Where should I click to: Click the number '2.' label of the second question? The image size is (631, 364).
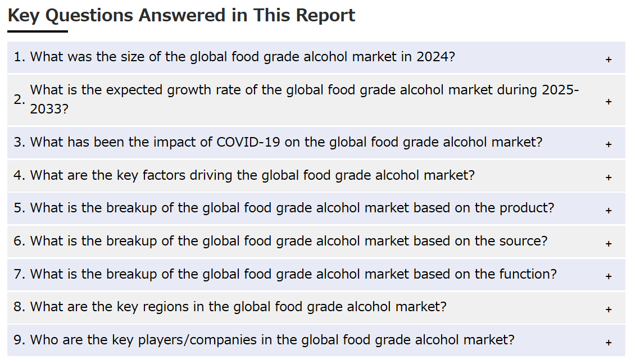coord(19,99)
